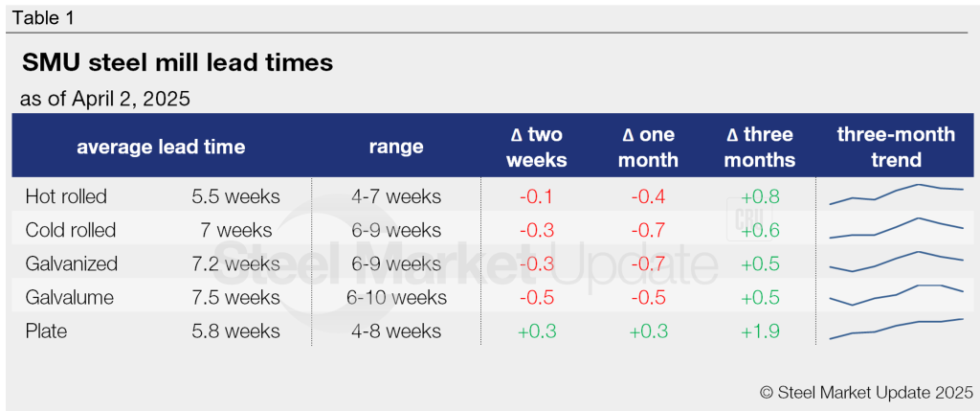Click the Plate average lead time of 5.8 weeks

[235, 331]
